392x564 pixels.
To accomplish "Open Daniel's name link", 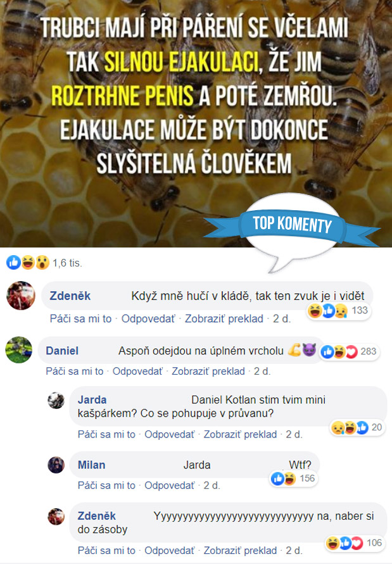I will (x=62, y=351).
